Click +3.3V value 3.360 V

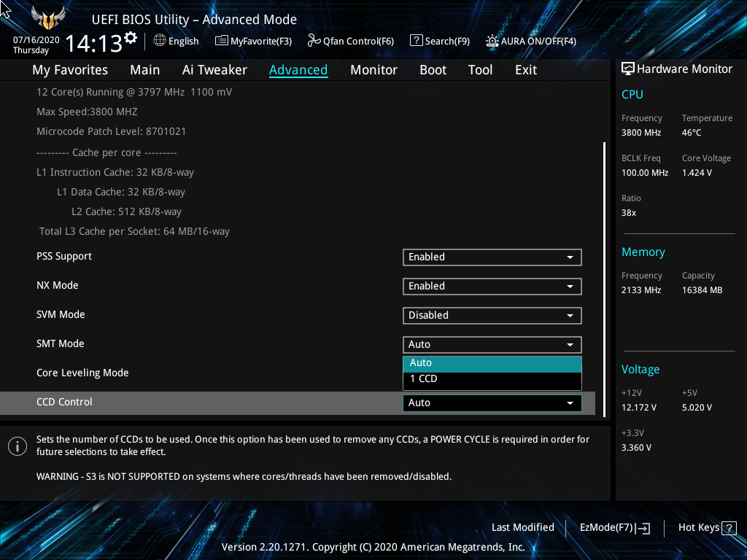point(636,448)
